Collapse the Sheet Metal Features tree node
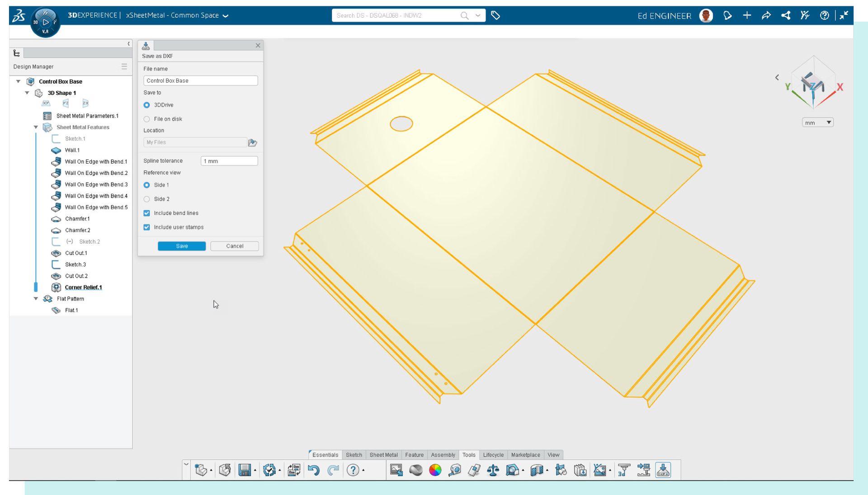The width and height of the screenshot is (868, 495). [x=36, y=127]
